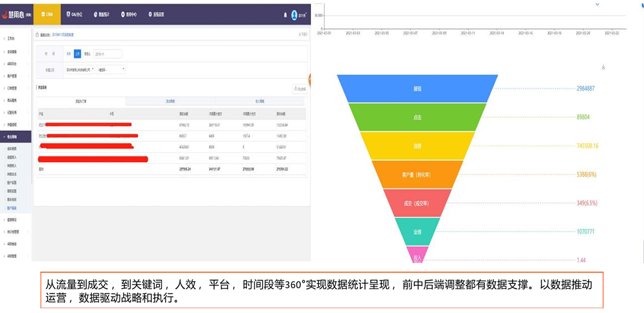
Task: Switch to the OA tab in top navigation
Action: pos(74,14)
